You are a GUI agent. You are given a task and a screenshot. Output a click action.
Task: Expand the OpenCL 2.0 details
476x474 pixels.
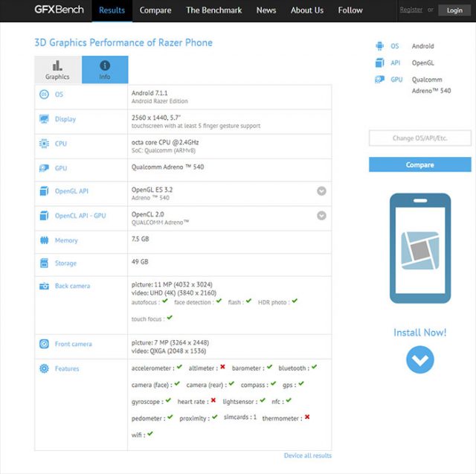click(x=321, y=216)
